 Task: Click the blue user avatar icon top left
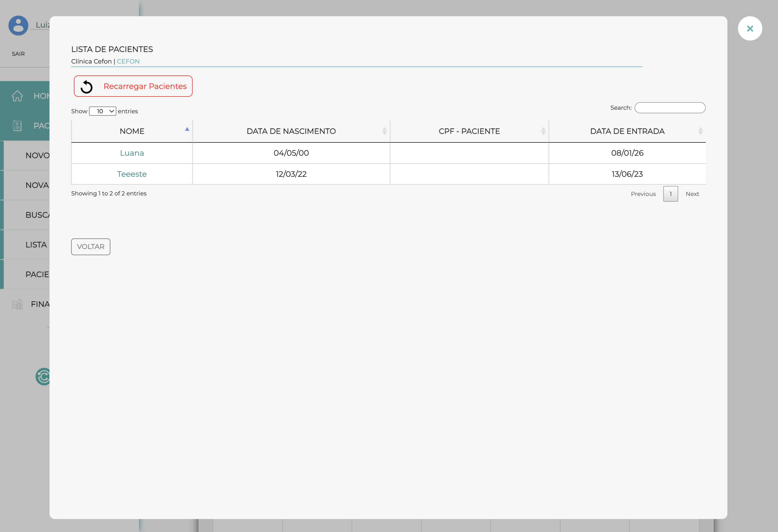point(18,25)
